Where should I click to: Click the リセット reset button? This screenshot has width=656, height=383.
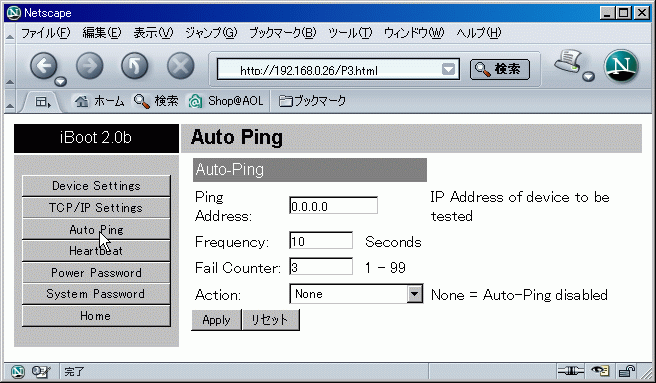(270, 320)
